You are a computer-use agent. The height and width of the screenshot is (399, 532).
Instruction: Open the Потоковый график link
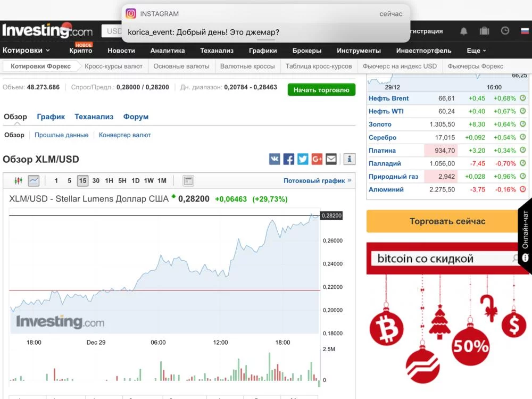[x=317, y=180]
